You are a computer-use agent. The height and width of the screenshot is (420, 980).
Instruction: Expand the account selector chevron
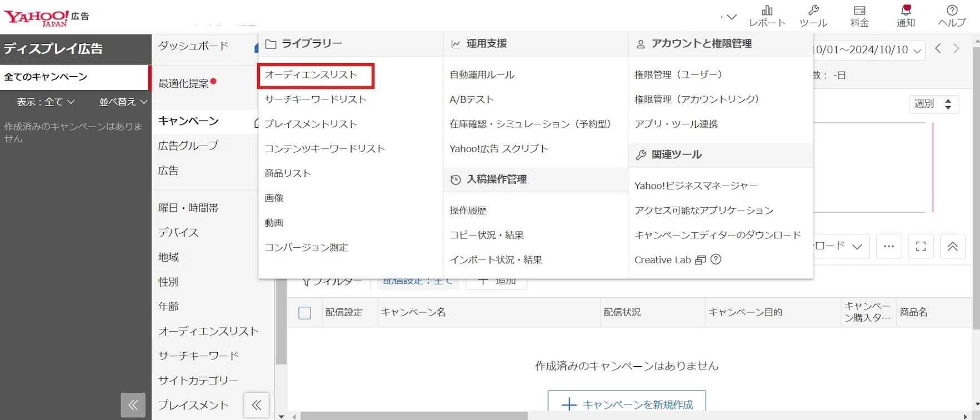(x=732, y=17)
